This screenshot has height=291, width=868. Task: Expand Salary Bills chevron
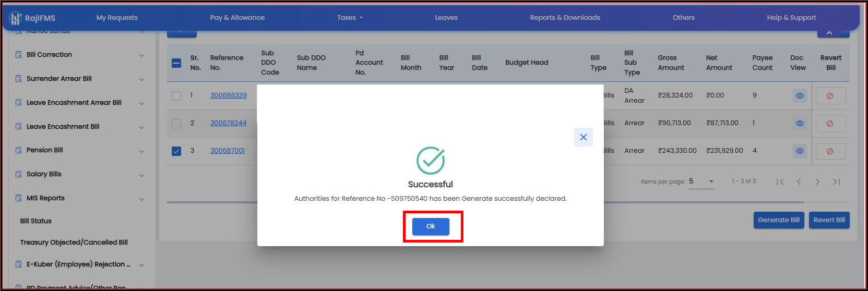(x=141, y=175)
